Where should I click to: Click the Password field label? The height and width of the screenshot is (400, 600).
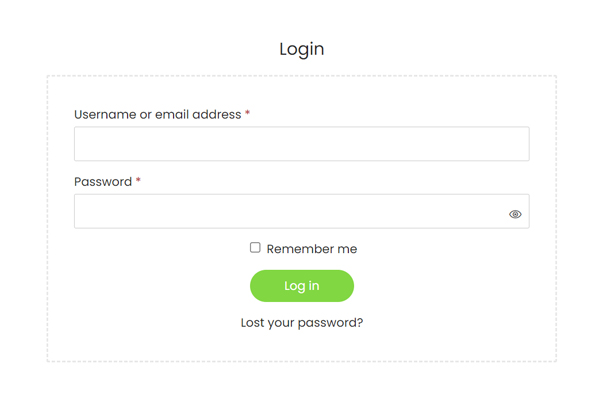point(102,182)
